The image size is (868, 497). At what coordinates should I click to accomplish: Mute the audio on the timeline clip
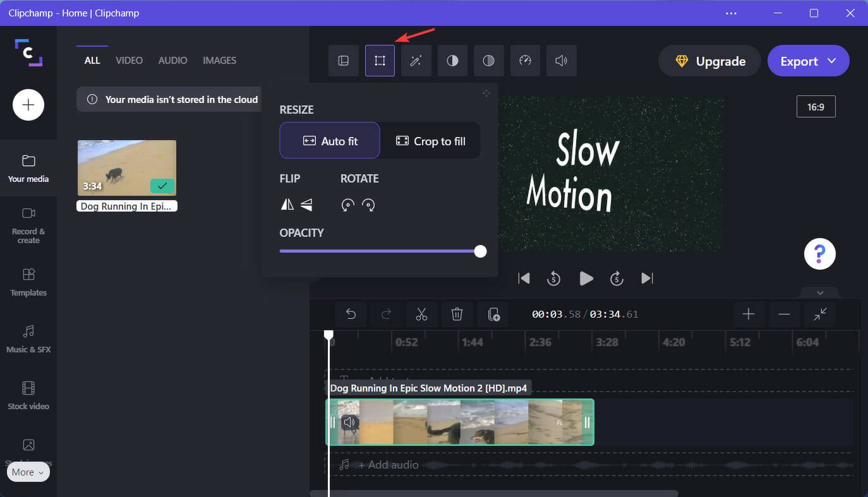coord(349,422)
